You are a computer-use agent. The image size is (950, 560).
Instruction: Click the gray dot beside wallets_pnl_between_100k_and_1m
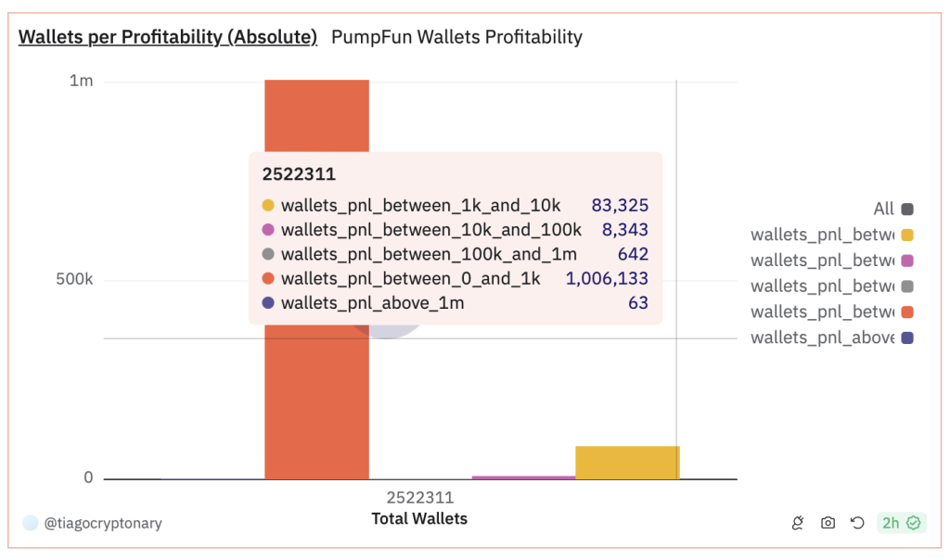[x=268, y=254]
